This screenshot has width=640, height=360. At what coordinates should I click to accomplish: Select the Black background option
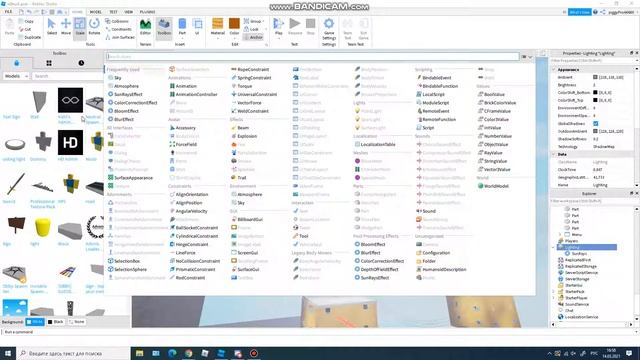click(56, 322)
